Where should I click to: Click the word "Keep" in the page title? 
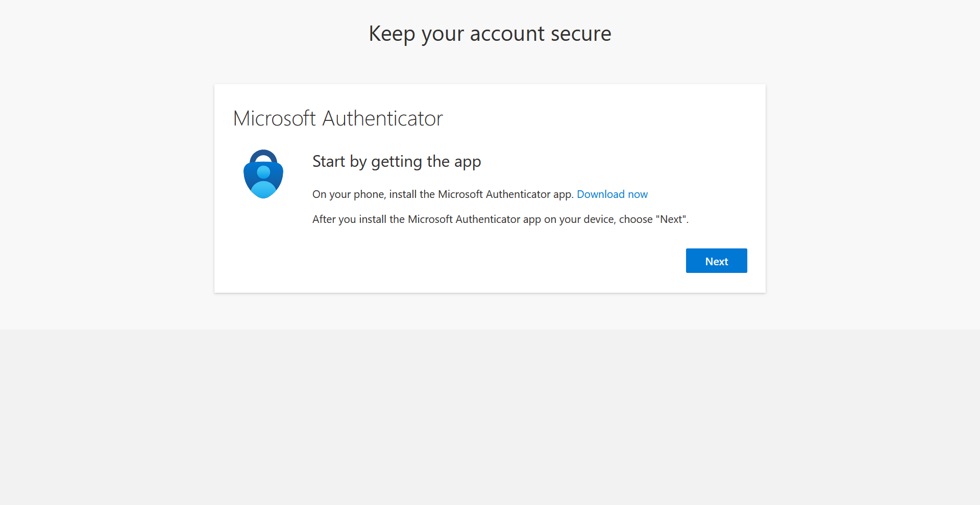pos(391,34)
